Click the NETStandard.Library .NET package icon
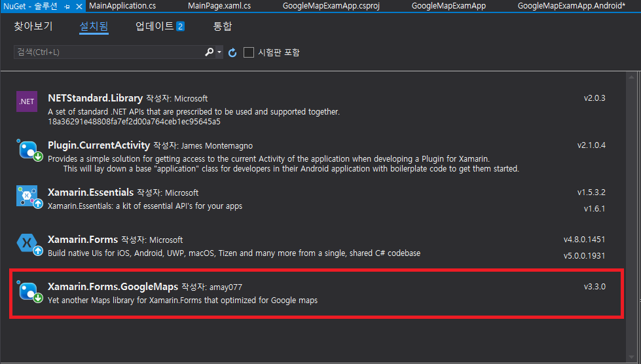The width and height of the screenshot is (641, 364). 27,101
